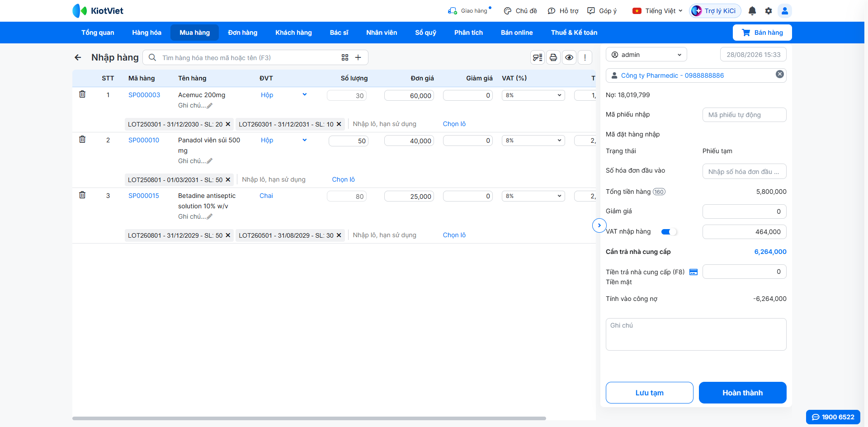Add new product with plus icon

click(358, 57)
